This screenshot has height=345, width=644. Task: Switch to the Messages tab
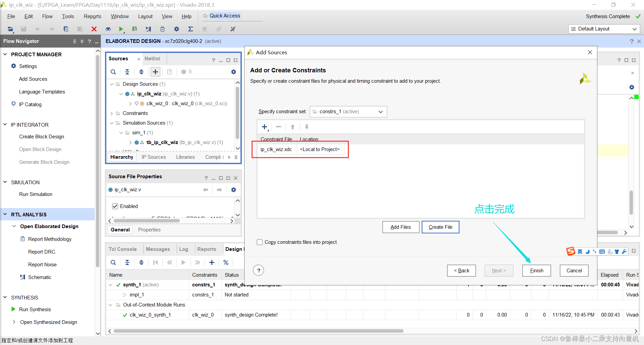(158, 249)
